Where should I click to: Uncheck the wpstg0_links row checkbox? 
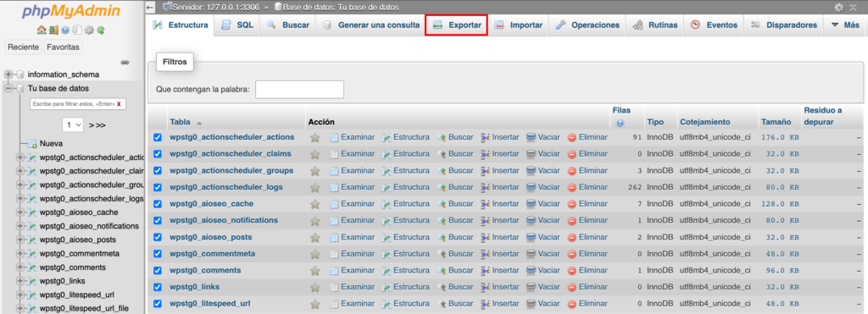pyautogui.click(x=157, y=288)
